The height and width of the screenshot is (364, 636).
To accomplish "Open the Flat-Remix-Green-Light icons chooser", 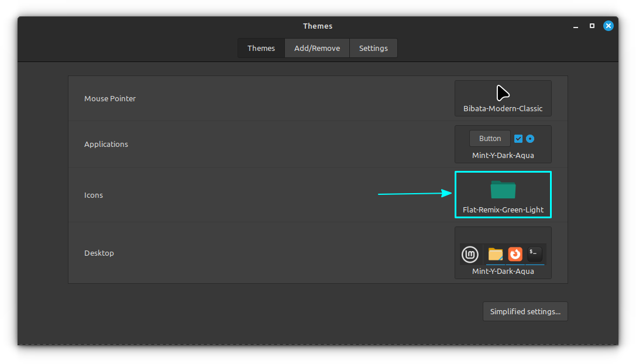I will 503,195.
